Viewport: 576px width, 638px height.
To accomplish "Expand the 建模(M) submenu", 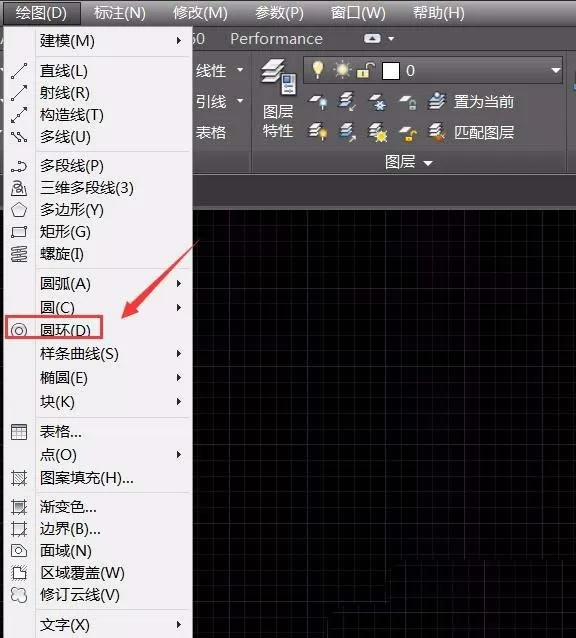I will pyautogui.click(x=179, y=41).
